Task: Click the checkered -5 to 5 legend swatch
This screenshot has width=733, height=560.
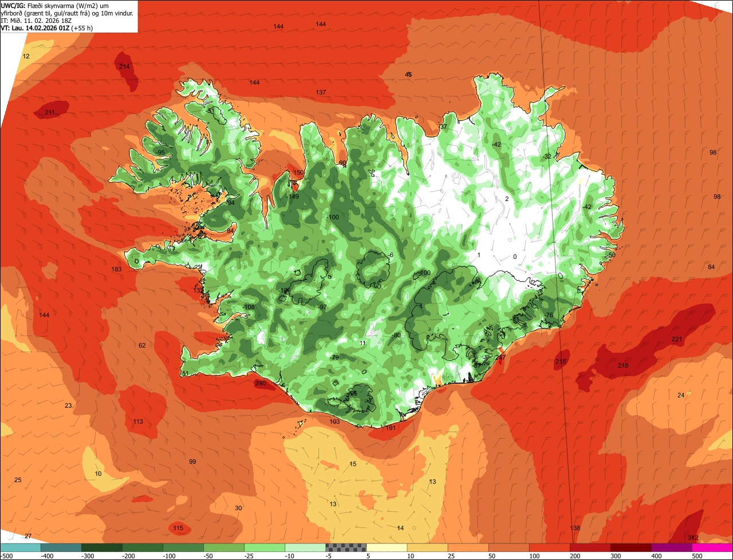Action: click(346, 547)
